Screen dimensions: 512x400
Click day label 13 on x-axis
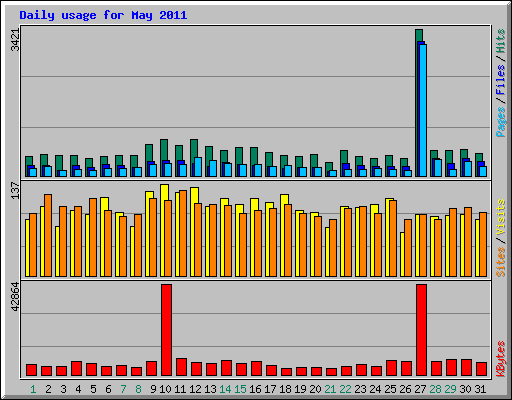pyautogui.click(x=210, y=389)
